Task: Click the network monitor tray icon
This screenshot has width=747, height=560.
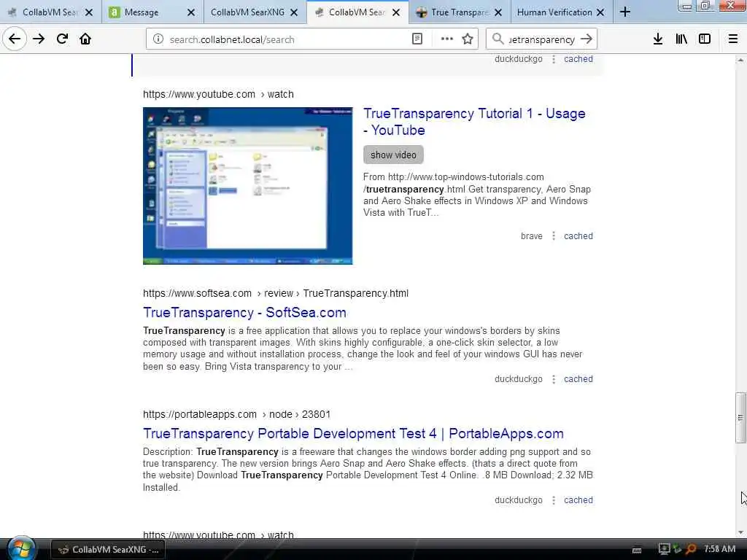Action: point(664,549)
